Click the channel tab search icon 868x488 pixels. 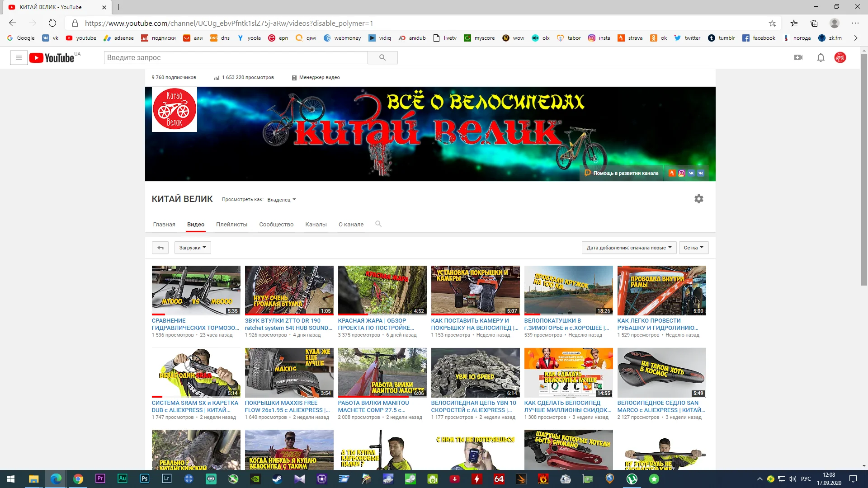point(378,224)
